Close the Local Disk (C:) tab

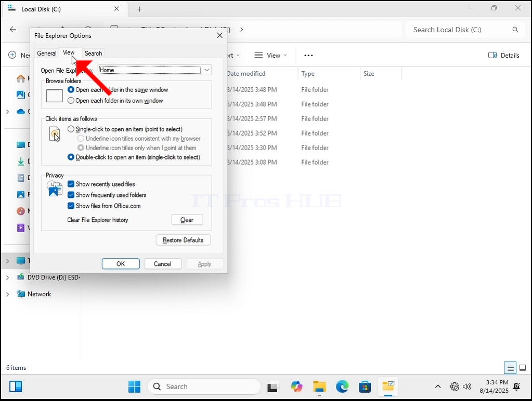pyautogui.click(x=116, y=9)
